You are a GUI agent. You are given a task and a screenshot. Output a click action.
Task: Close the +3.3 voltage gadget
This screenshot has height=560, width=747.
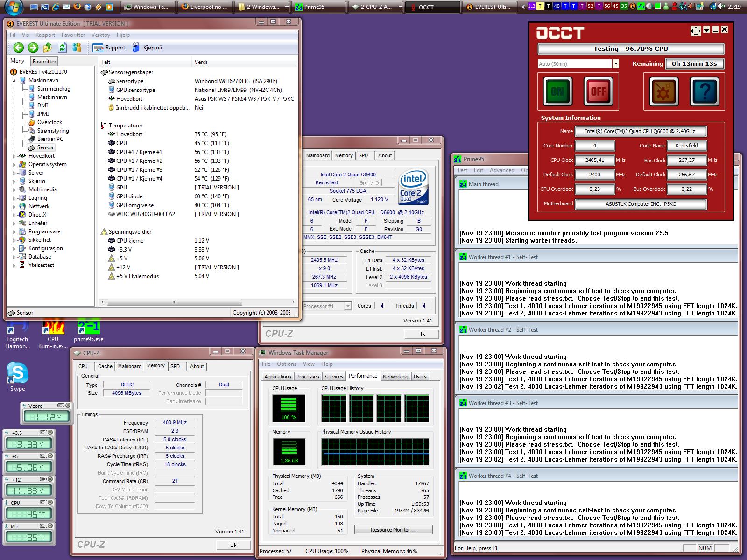coord(50,433)
